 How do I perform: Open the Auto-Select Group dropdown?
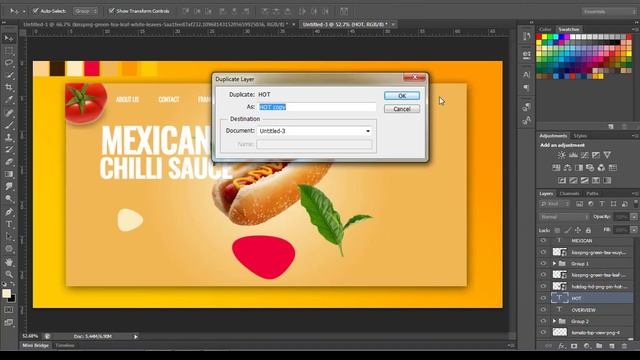(x=86, y=11)
